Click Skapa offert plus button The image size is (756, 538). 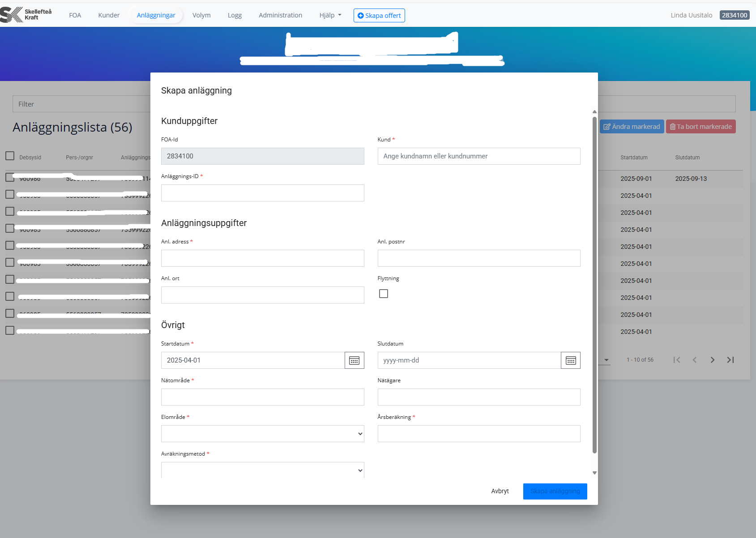(379, 15)
